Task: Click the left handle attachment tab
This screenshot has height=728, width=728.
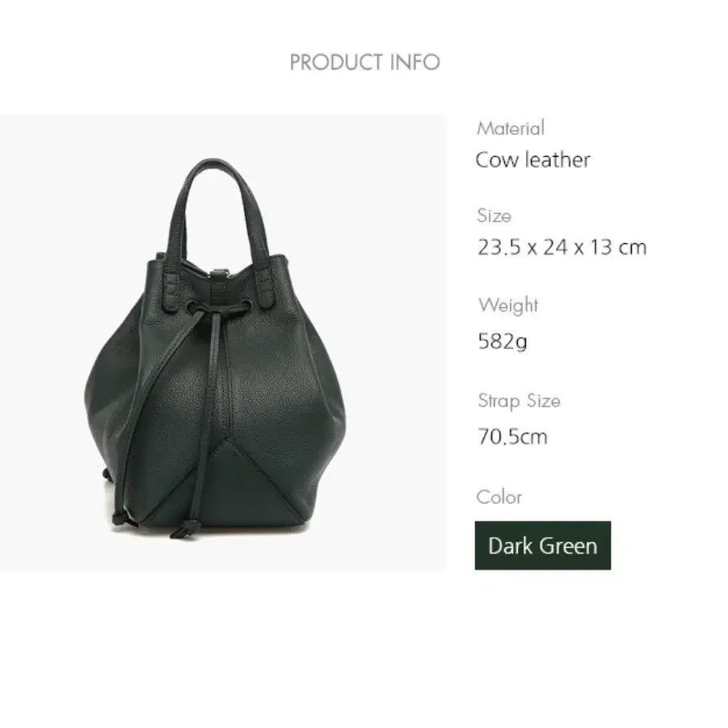Action: click(x=170, y=290)
